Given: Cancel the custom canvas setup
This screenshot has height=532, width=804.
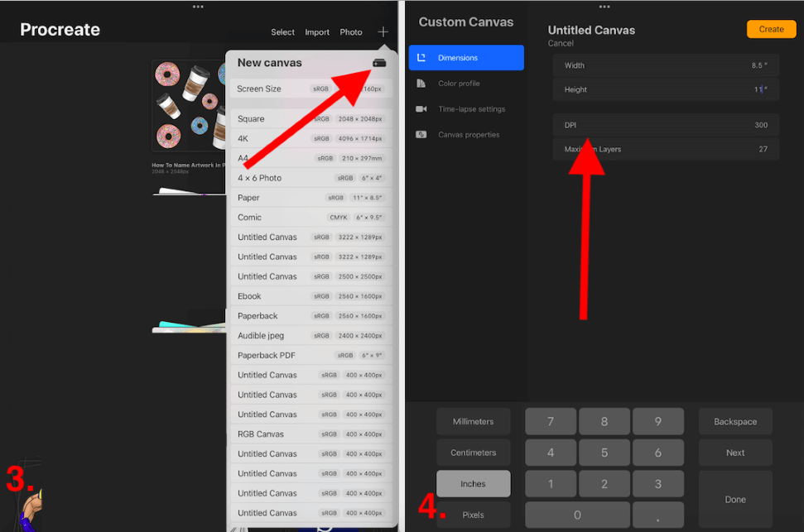Looking at the screenshot, I should [x=561, y=44].
